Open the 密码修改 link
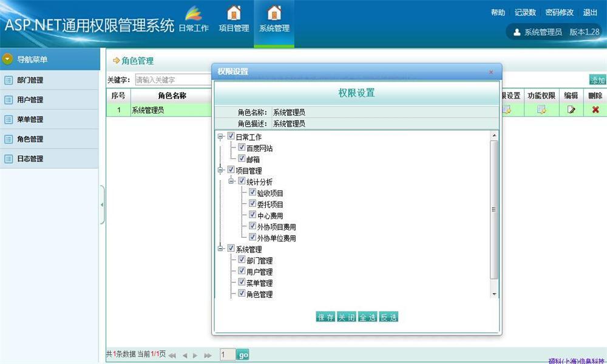 560,12
